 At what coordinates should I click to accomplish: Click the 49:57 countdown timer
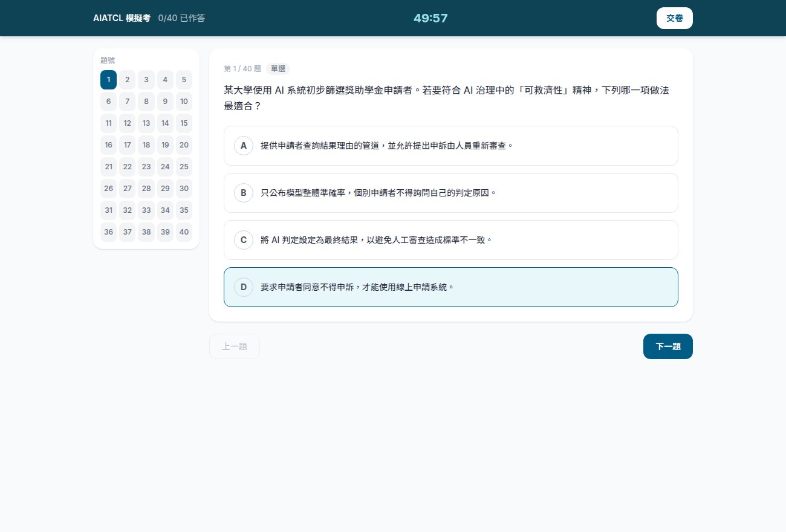[430, 18]
